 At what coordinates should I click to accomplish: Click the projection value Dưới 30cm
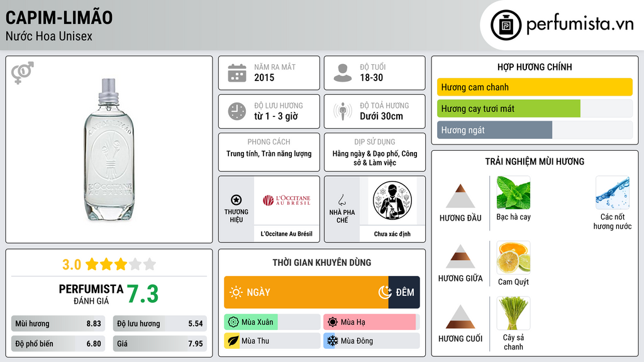382,116
